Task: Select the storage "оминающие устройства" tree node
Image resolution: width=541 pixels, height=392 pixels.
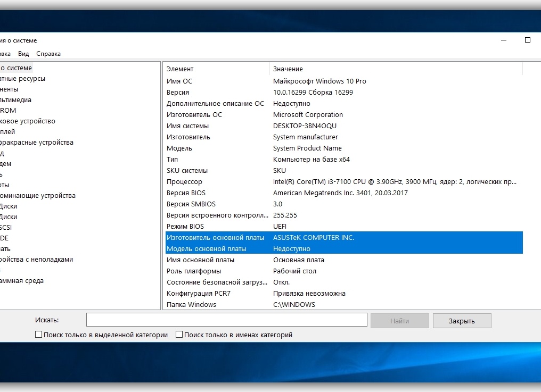Action: click(38, 196)
